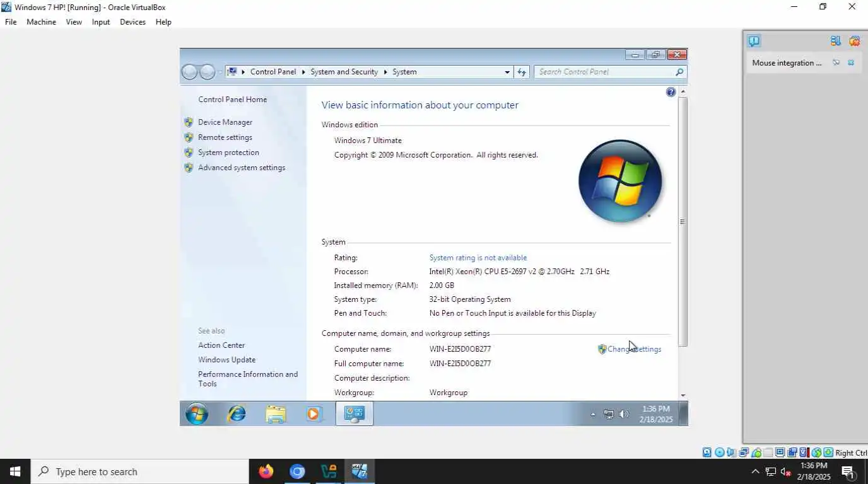Click notification center filter icon
Viewport: 868px width, 484px height.
836,41
